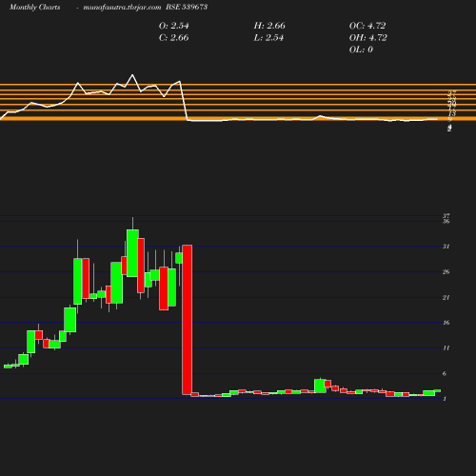
Task: Click the 16 price axis label
Action: point(446,323)
